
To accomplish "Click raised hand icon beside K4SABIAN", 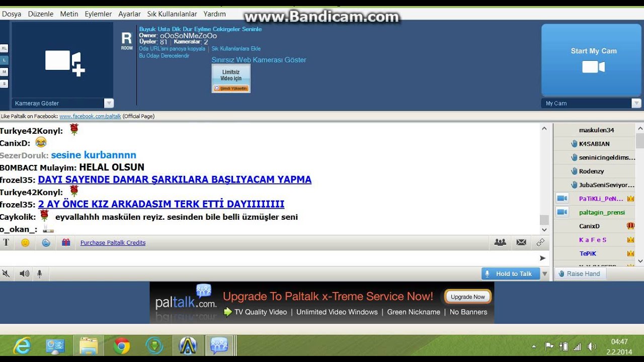I will pos(574,144).
